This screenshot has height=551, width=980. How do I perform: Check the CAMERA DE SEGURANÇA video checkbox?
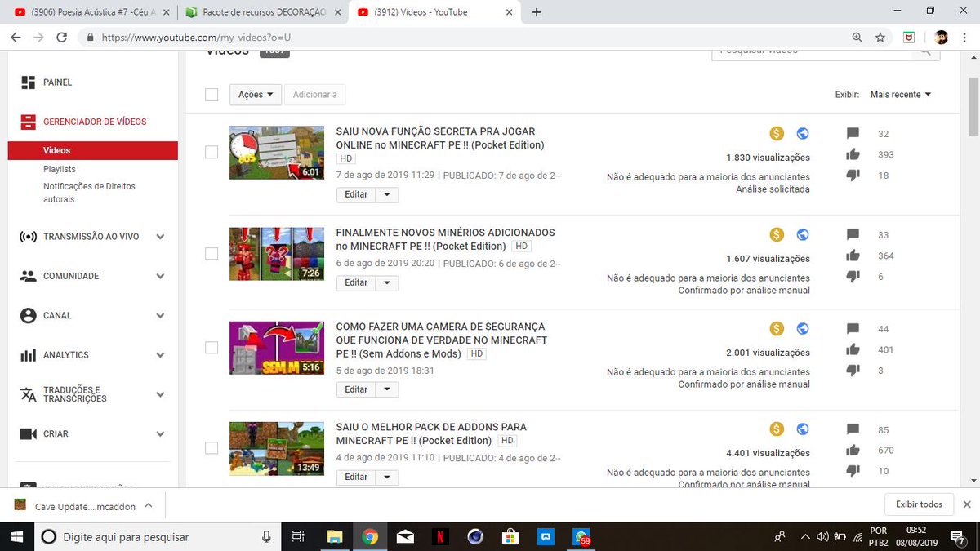pos(212,348)
